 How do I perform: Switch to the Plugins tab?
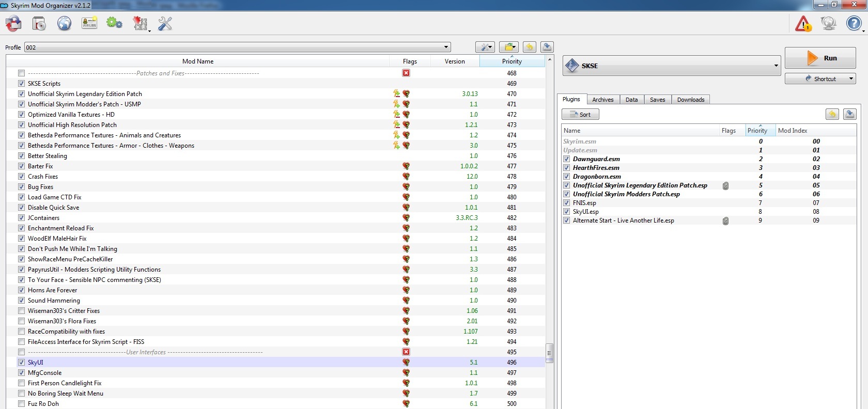(571, 99)
